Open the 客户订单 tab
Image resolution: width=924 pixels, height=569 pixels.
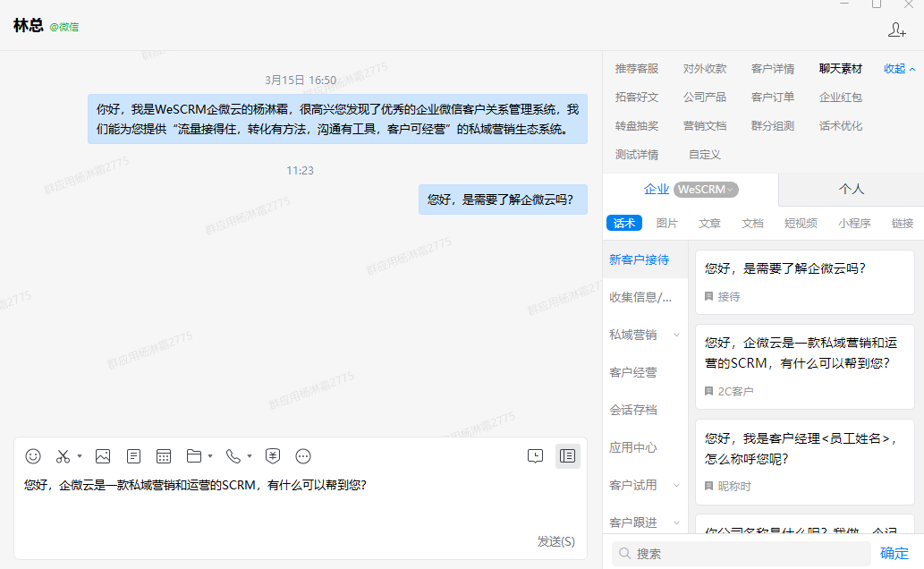(773, 98)
